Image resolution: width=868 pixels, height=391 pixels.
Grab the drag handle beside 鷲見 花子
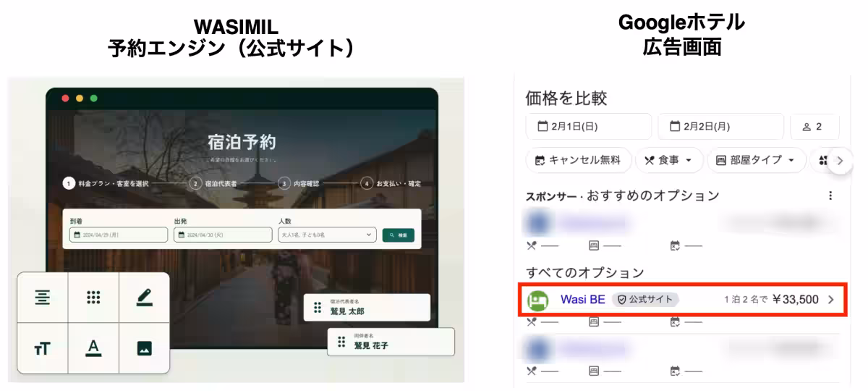341,342
